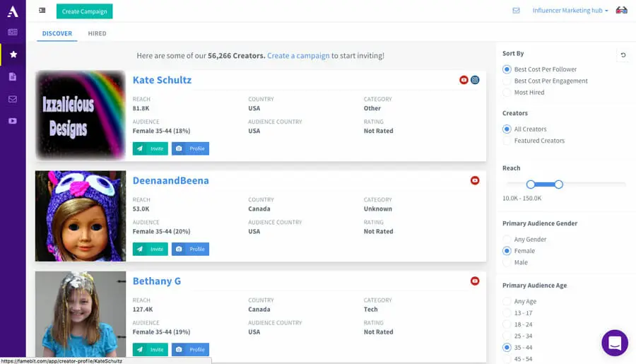Choose the Featured Creators radio option
This screenshot has width=636, height=364.
[507, 141]
